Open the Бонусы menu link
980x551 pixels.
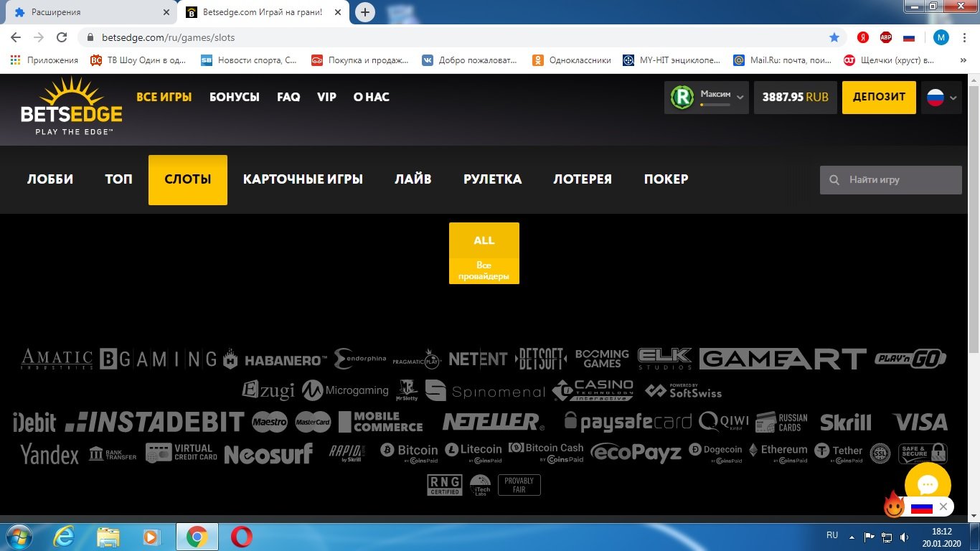coord(234,97)
